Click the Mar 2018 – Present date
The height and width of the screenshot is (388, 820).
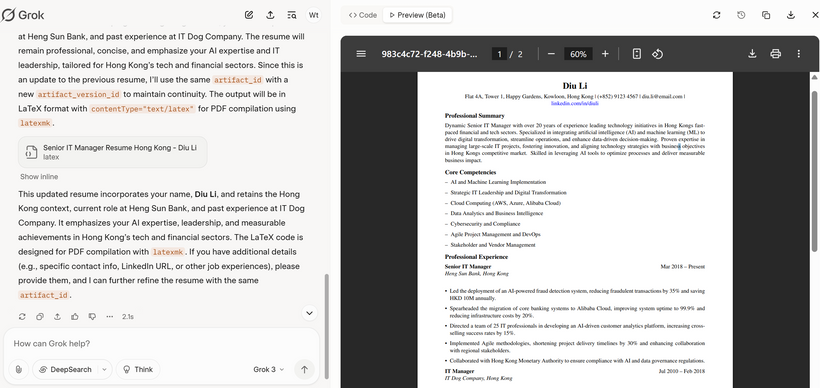click(x=682, y=267)
